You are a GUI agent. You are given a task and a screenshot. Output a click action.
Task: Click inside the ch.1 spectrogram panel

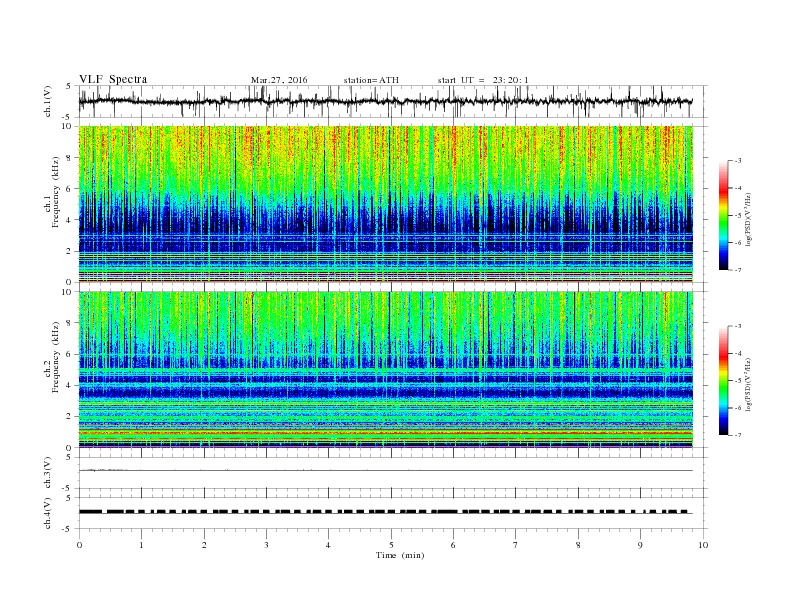coord(385,204)
